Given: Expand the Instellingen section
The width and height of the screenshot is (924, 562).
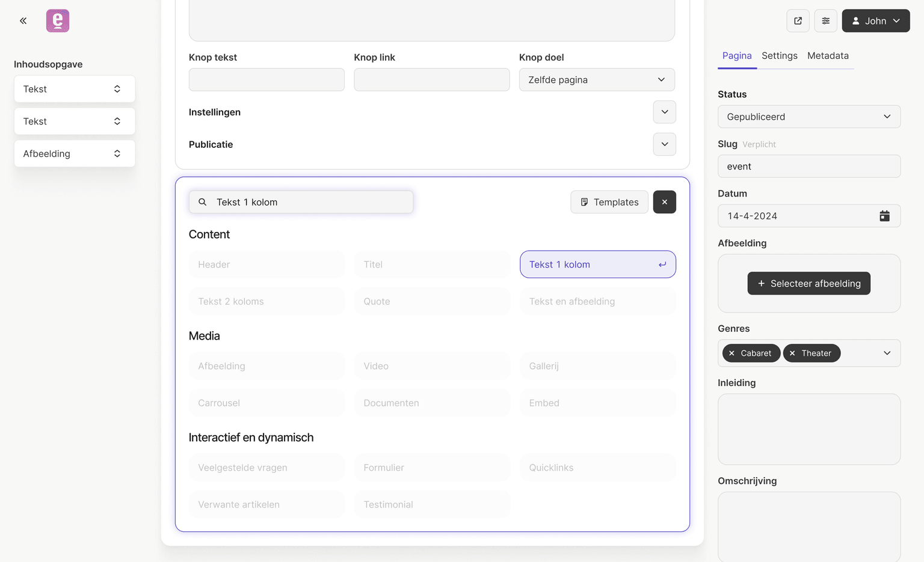Looking at the screenshot, I should pyautogui.click(x=664, y=112).
